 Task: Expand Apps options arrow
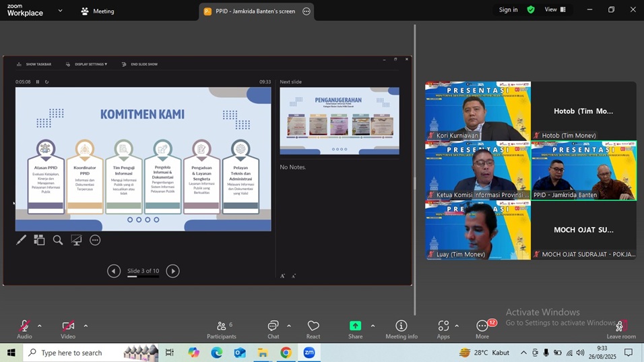pyautogui.click(x=457, y=326)
